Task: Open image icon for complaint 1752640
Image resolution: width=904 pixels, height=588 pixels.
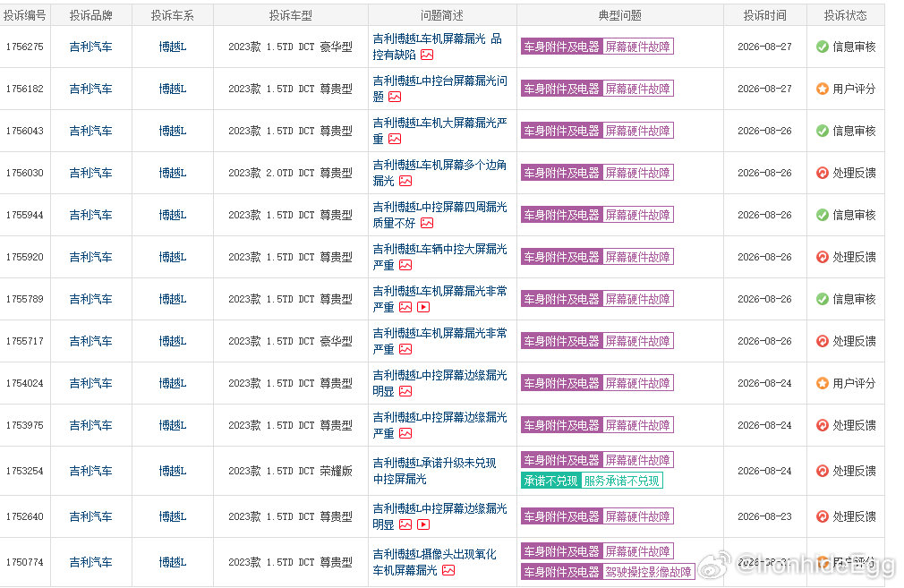Action: pos(405,524)
